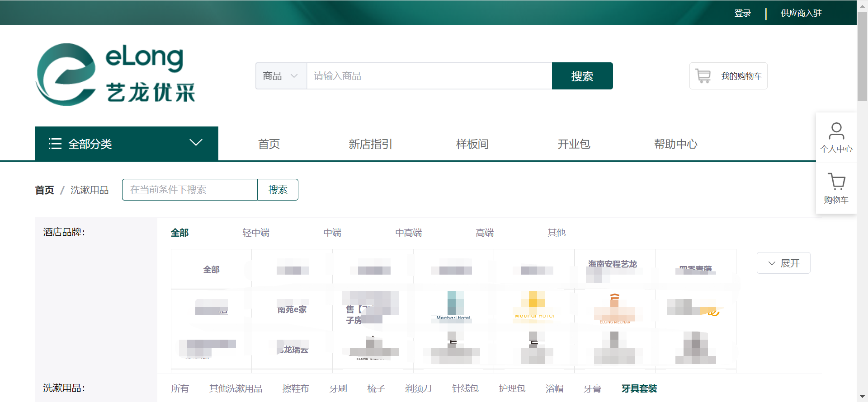The height and width of the screenshot is (402, 868).
Task: Open the 新店指引 navigation item
Action: [x=370, y=144]
